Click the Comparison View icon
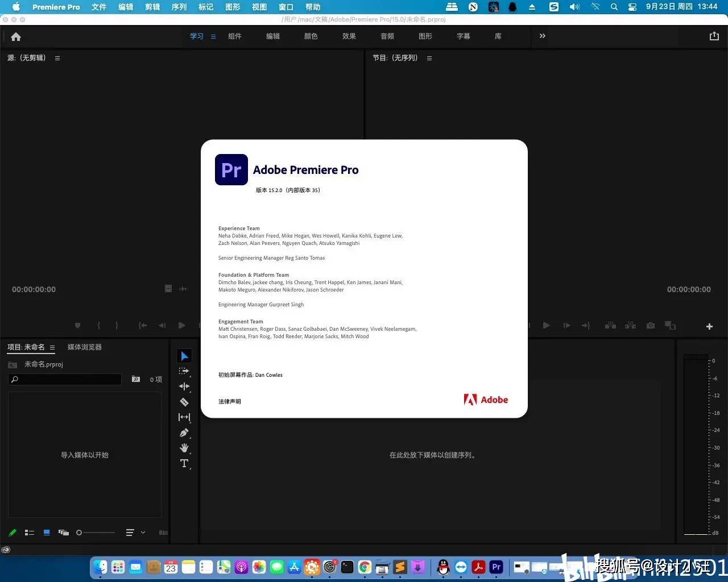Viewport: 728px width, 582px height. 671,326
